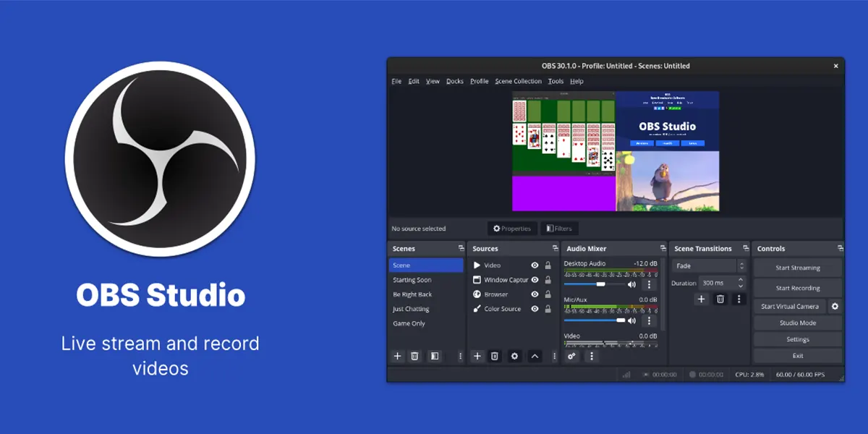Open virtual camera settings gear icon
Screen dimensions: 868x434
pyautogui.click(x=835, y=307)
